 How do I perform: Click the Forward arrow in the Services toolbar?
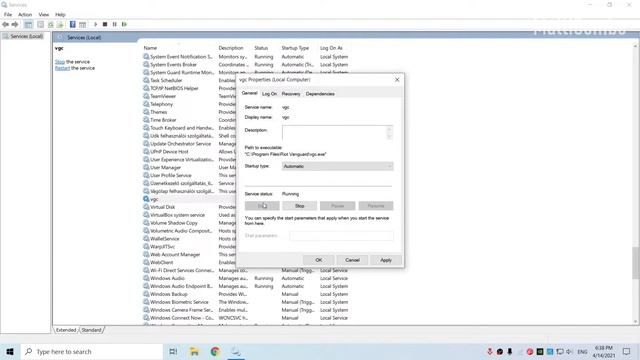coord(15,24)
